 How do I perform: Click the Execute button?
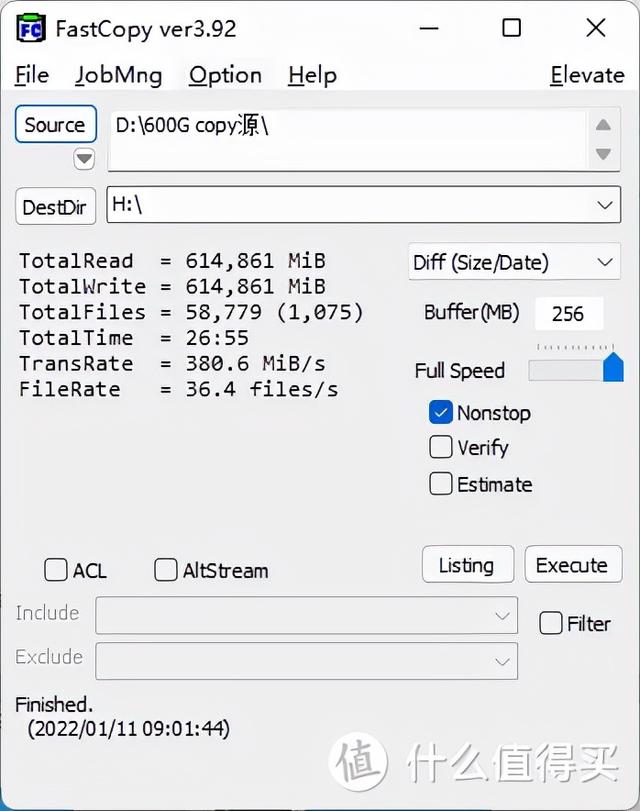(573, 564)
